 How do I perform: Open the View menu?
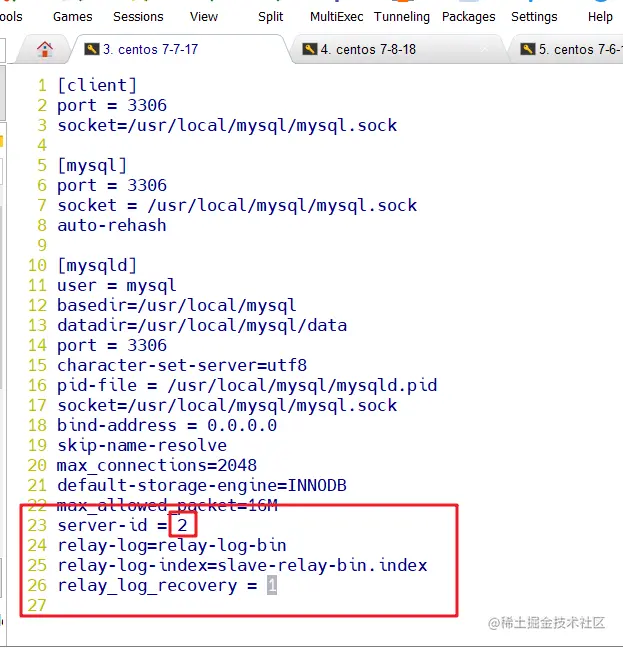(x=204, y=17)
